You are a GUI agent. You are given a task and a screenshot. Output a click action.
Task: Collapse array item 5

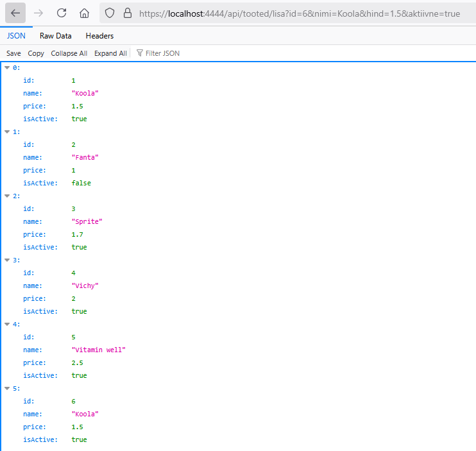(8, 388)
